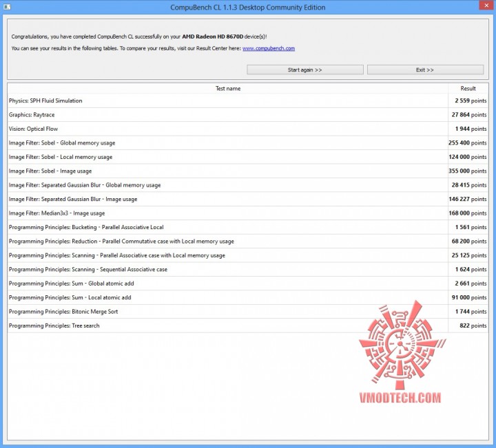Select Sobel - Image usage row
Screen dimensions: 496x448
pos(248,171)
